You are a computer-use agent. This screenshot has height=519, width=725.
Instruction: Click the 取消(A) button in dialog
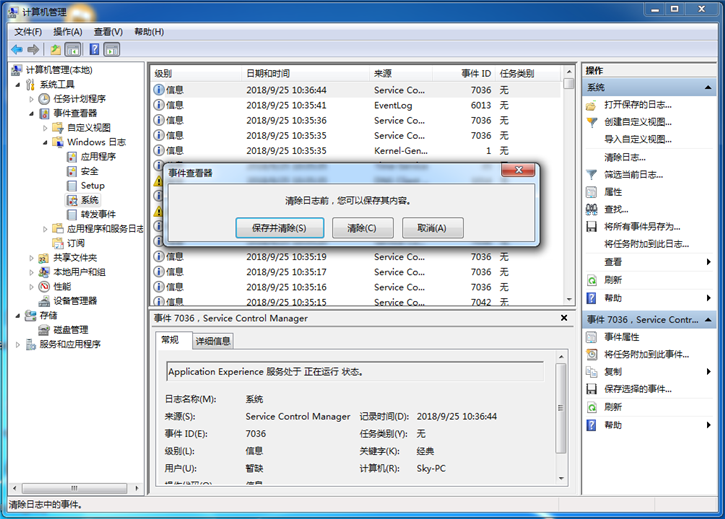[432, 228]
